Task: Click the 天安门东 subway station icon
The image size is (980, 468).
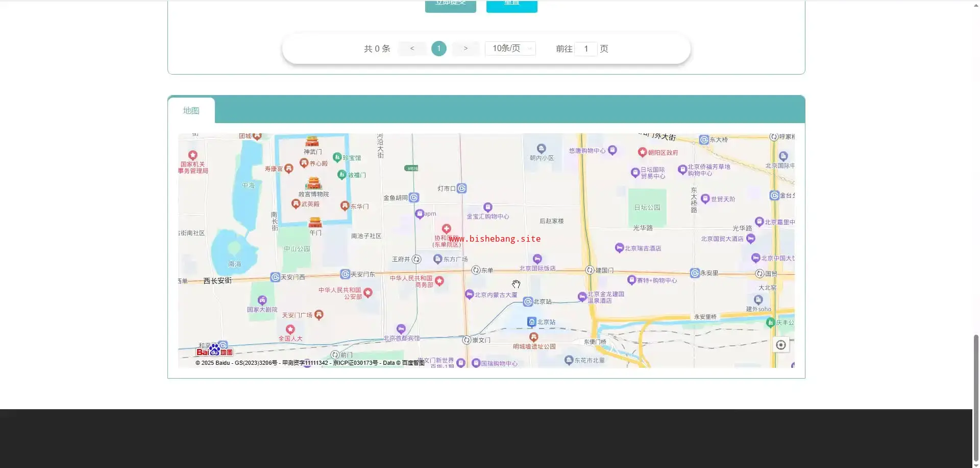Action: (345, 274)
